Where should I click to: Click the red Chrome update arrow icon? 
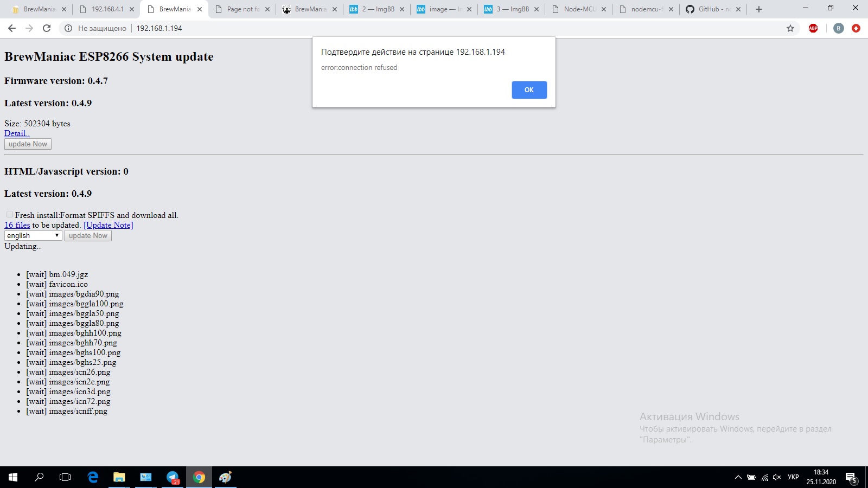pos(856,28)
